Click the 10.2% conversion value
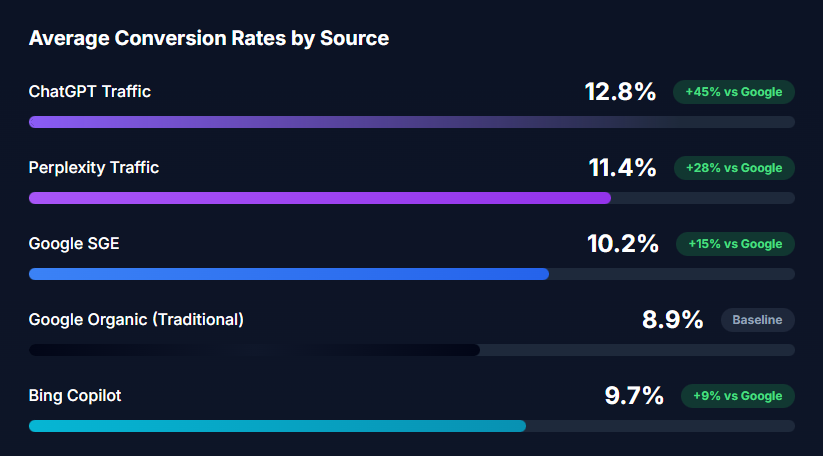The image size is (823, 456). tap(622, 244)
